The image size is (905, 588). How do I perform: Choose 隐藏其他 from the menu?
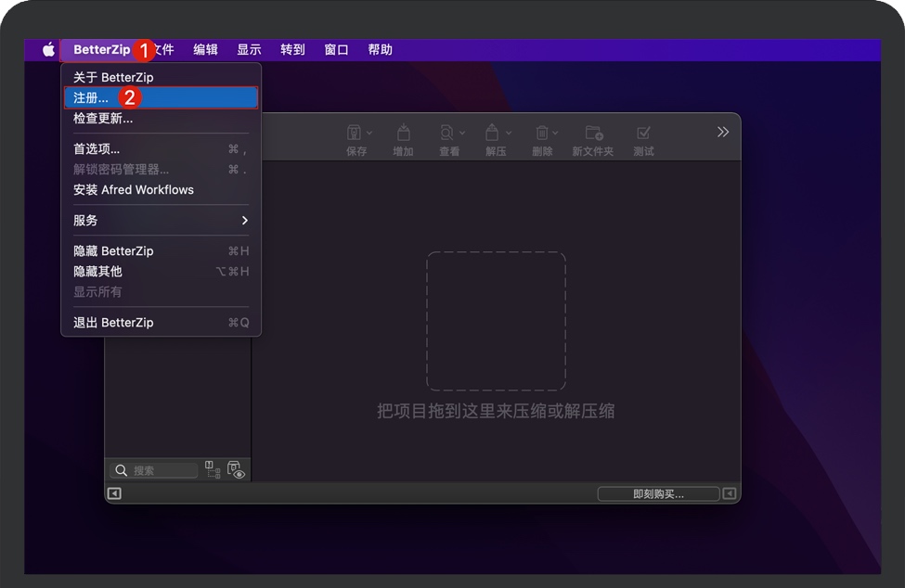click(x=161, y=271)
